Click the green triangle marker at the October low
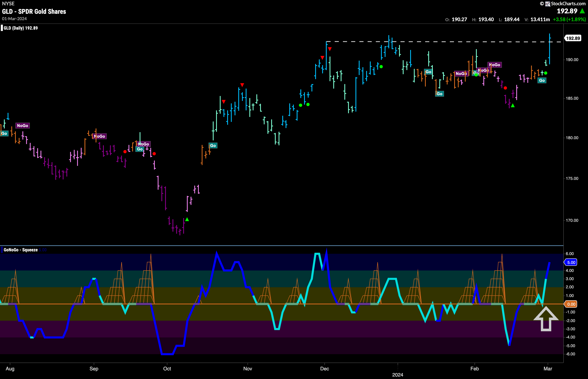This screenshot has height=379, width=588. click(x=187, y=219)
